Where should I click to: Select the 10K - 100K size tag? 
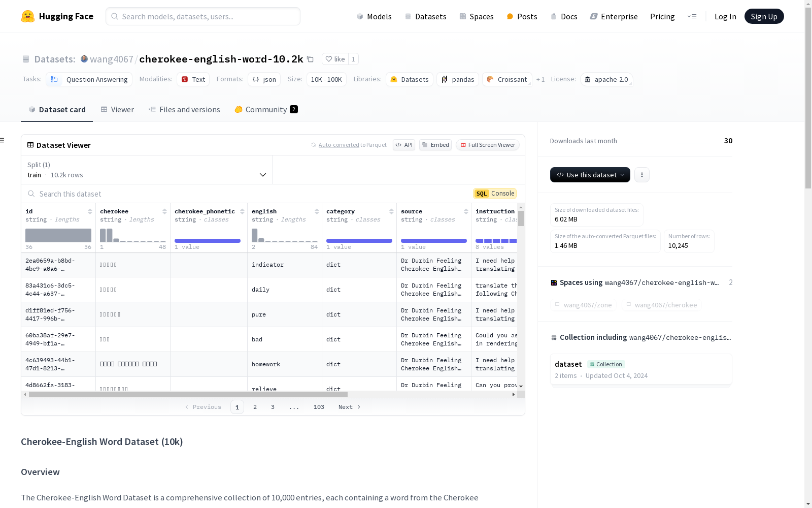326,79
